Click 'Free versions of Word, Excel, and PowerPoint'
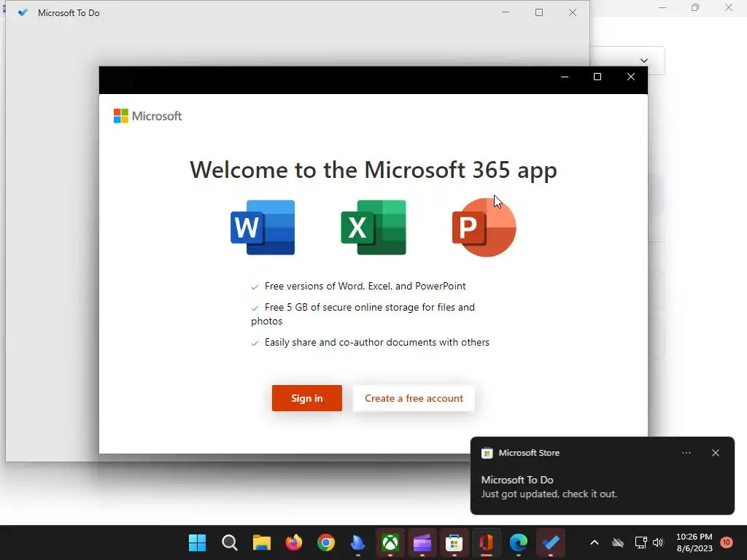 (365, 286)
